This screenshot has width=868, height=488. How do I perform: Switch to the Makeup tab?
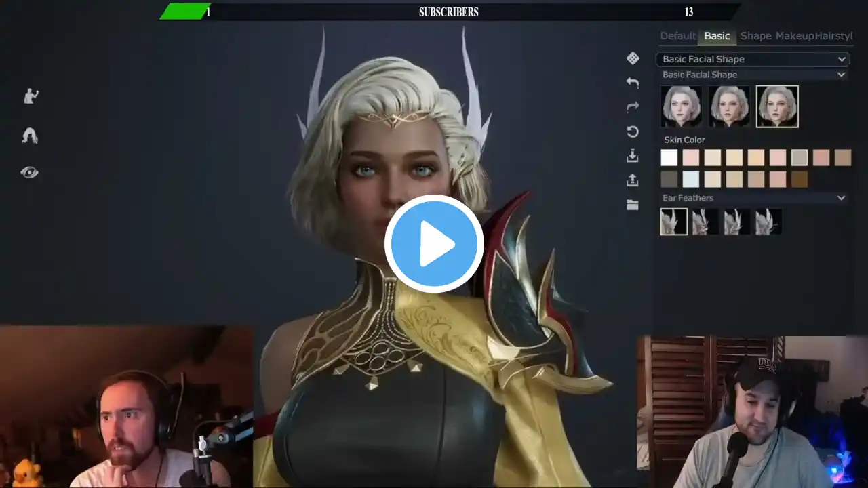coord(795,36)
